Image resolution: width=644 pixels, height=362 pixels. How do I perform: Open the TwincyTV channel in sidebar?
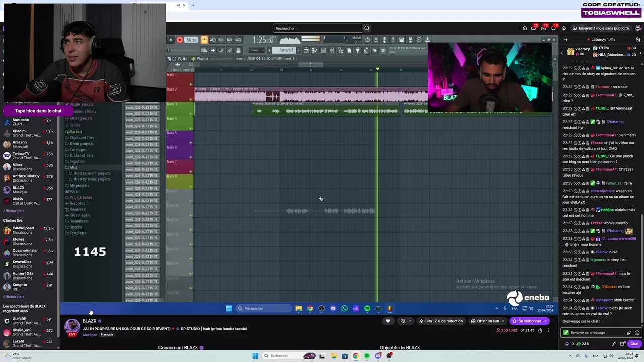click(x=30, y=156)
